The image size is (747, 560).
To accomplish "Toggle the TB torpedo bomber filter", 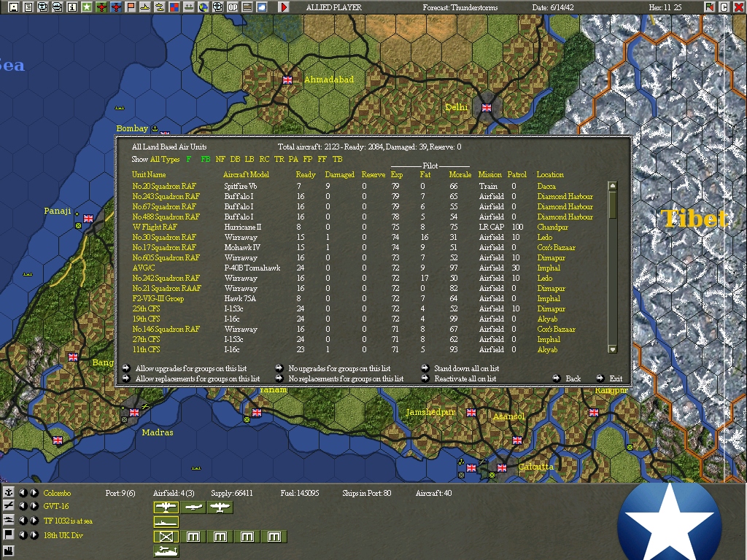I will pos(337,159).
